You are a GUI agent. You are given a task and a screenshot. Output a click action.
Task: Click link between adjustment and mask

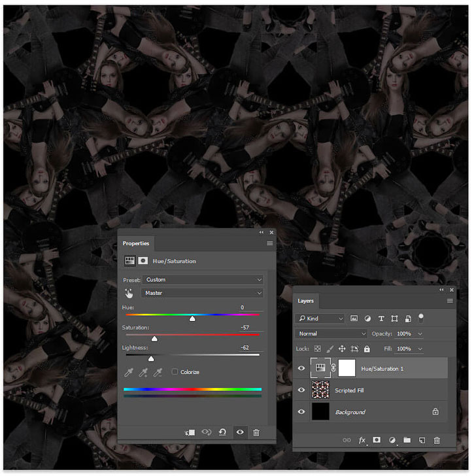(335, 369)
